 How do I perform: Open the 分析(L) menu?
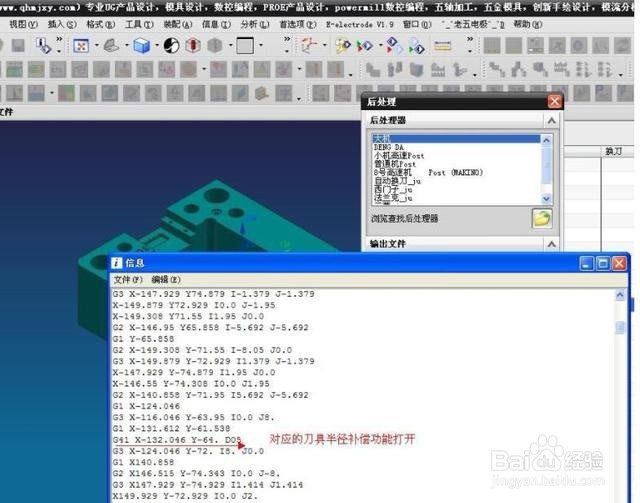(x=255, y=24)
